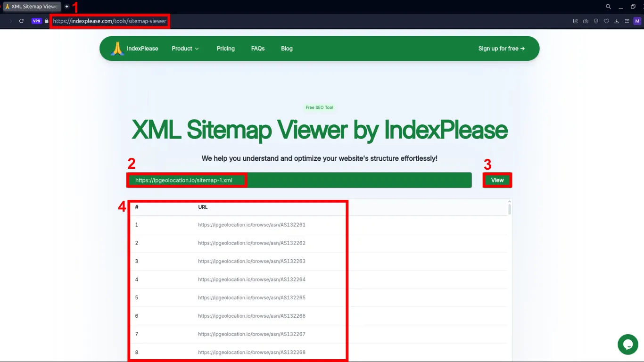Click the forward navigation arrow

click(x=10, y=21)
